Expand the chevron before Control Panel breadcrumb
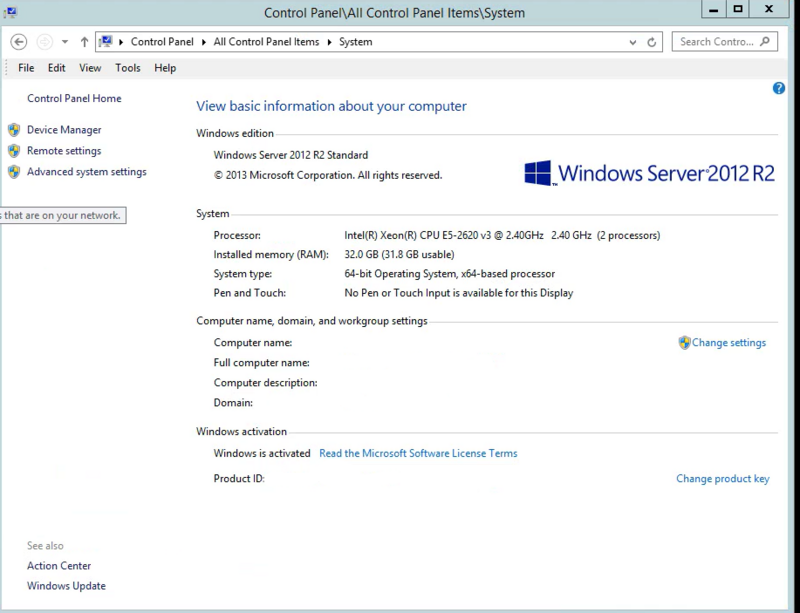The width and height of the screenshot is (800, 613). (121, 42)
